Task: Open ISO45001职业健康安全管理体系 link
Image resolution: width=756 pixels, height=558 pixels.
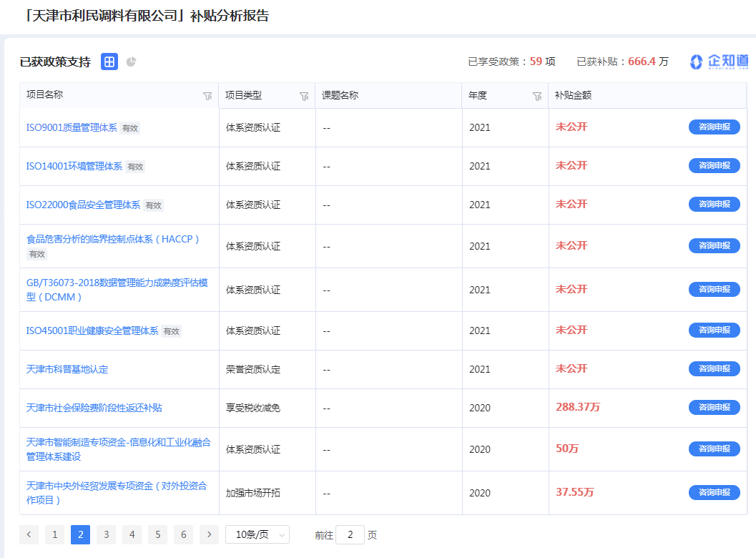Action: point(92,331)
